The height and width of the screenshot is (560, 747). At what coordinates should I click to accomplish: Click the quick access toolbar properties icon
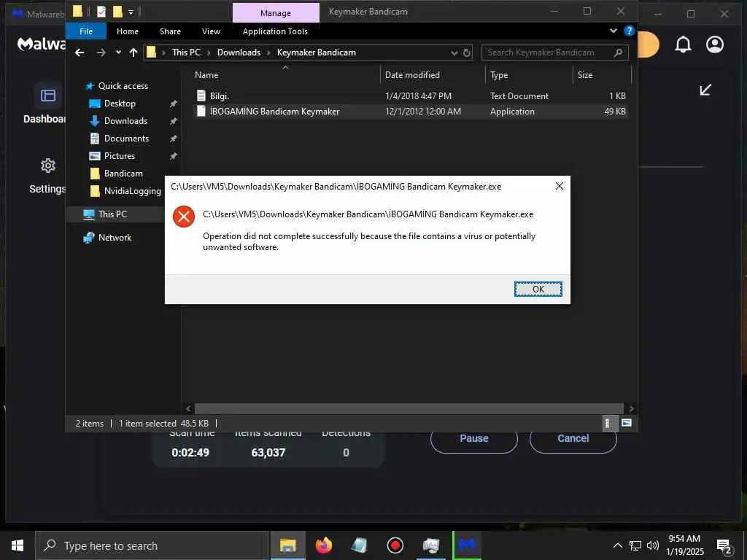(x=101, y=12)
